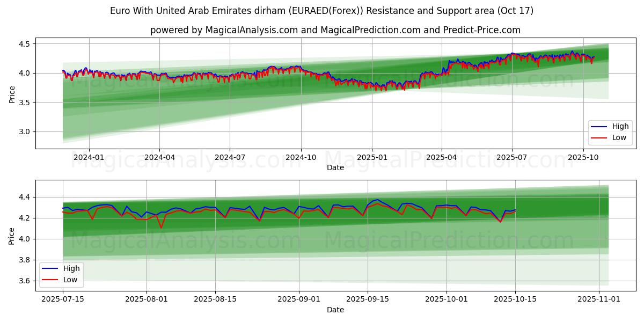Image resolution: width=644 pixels, height=322 pixels.
Task: Click the 3.6 price tick on bottom chart
Action: (25, 281)
